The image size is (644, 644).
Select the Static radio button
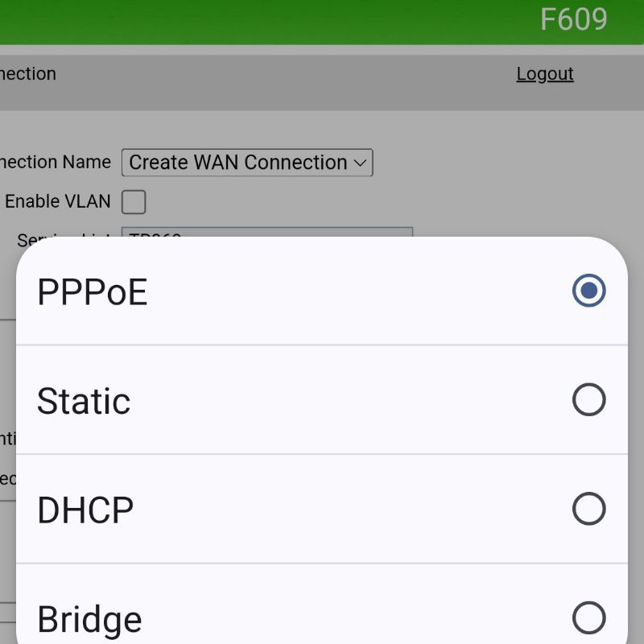pos(588,400)
